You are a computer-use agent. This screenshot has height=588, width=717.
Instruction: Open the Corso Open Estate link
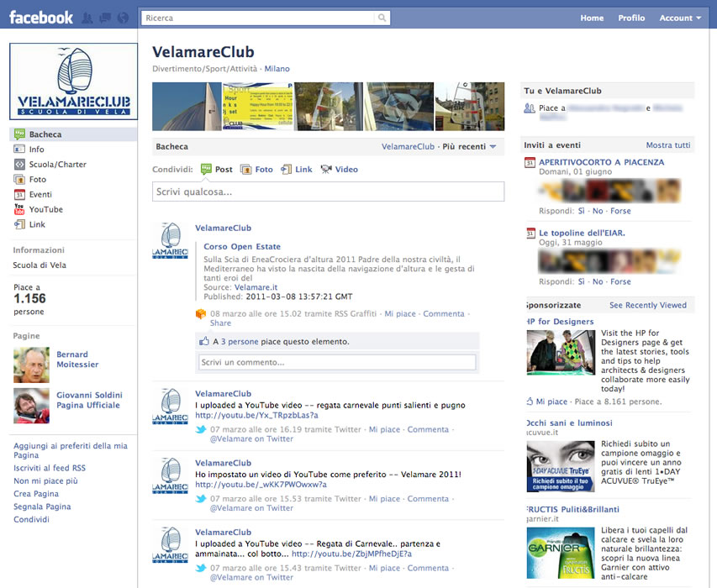242,246
